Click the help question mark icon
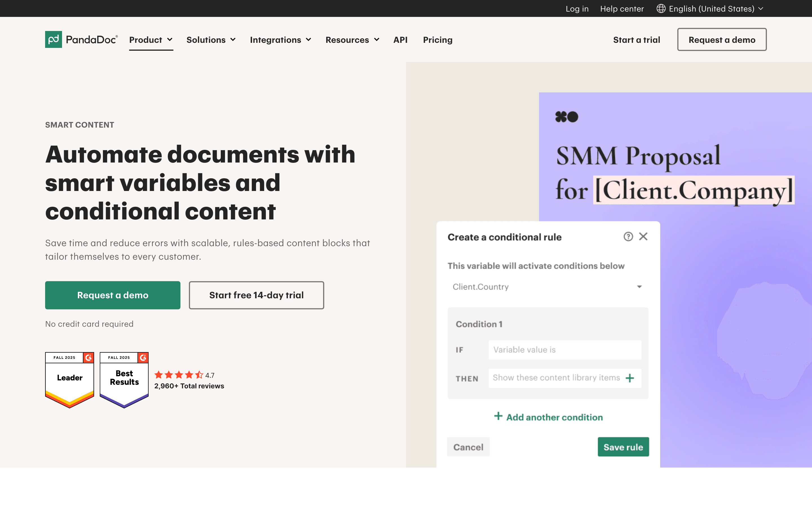Screen dimensions: 812x507 (628, 237)
